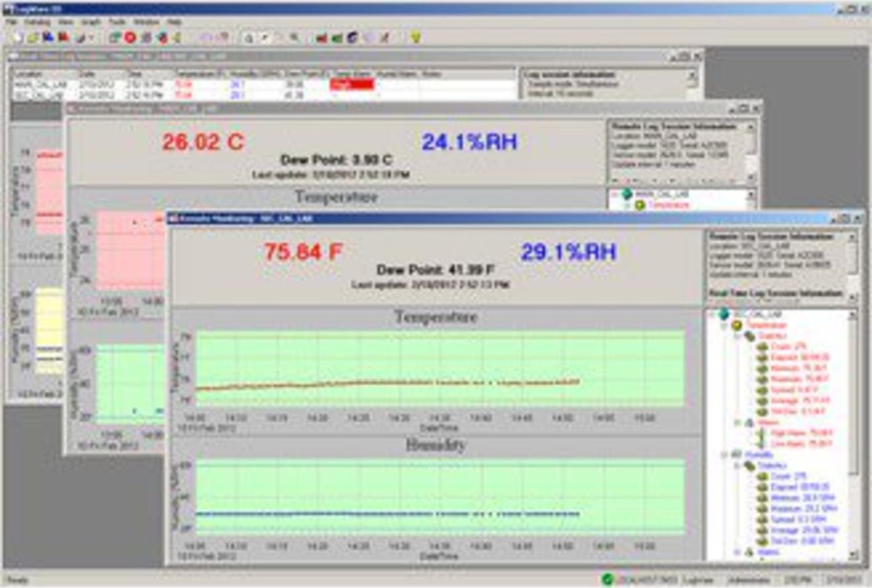This screenshot has height=588, width=872.
Task: Click the 24.1%RH reading in the middle window
Action: [x=469, y=142]
